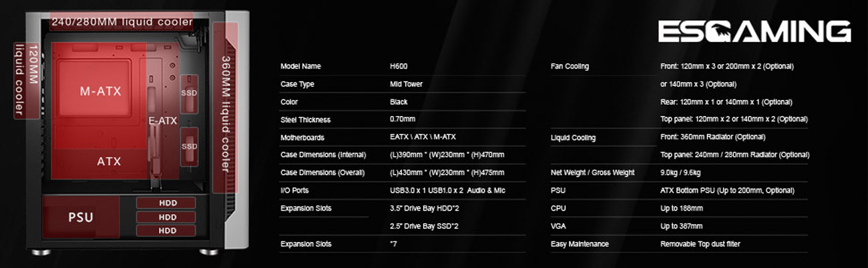Viewport: 868px width, 268px height.
Task: Select the 'USB3.0 x 1 USB1.0 x 2 Audio & Mic' value
Action: click(x=447, y=191)
